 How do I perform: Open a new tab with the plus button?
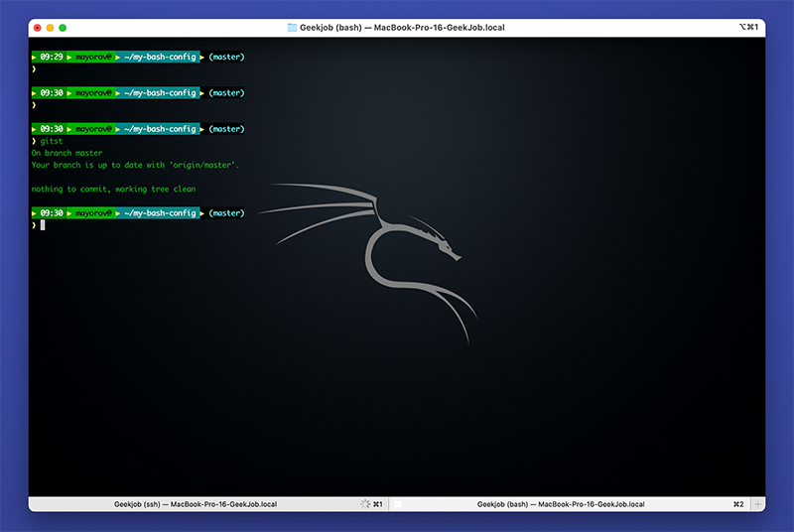(758, 504)
